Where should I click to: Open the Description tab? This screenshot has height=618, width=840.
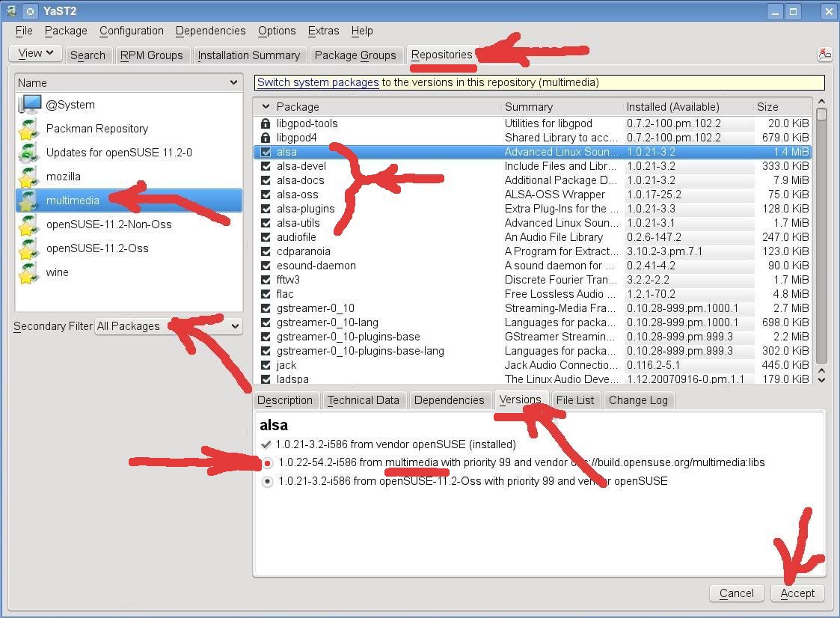[x=285, y=400]
